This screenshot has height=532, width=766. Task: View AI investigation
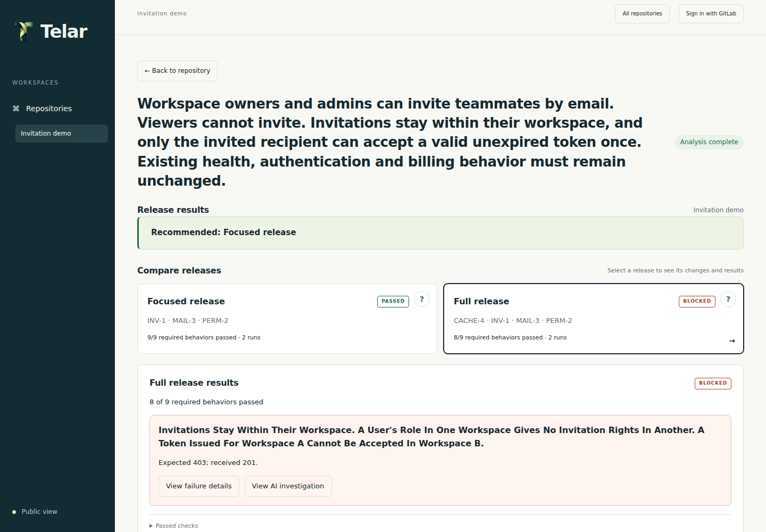coord(288,486)
